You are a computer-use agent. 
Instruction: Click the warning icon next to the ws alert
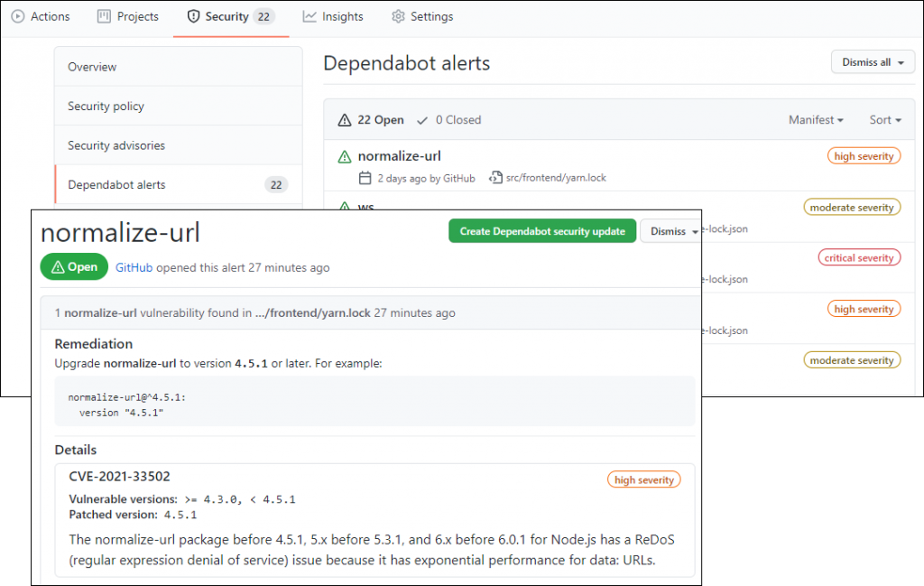345,207
